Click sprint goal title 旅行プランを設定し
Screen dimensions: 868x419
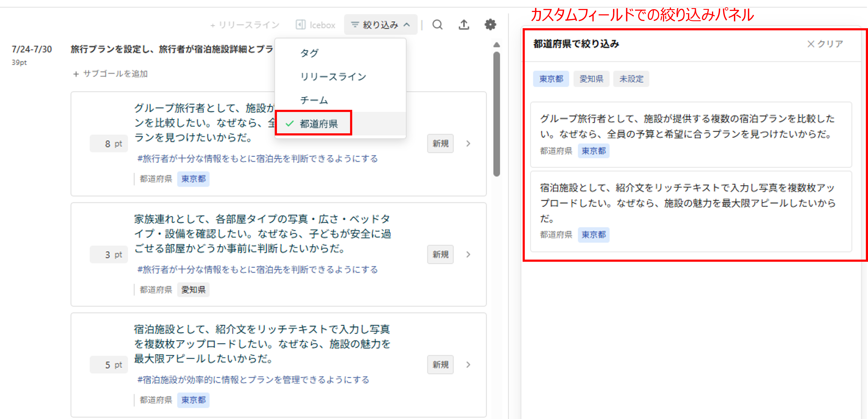tap(172, 49)
